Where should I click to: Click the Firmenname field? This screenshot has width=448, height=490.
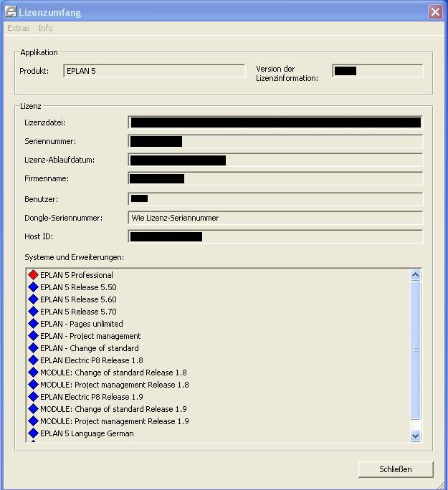275,178
